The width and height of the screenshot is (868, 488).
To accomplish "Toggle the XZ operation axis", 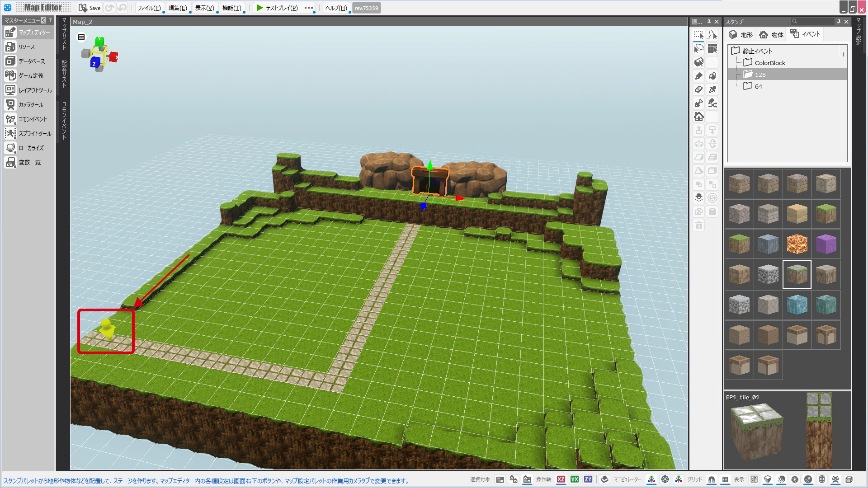I will (x=561, y=479).
